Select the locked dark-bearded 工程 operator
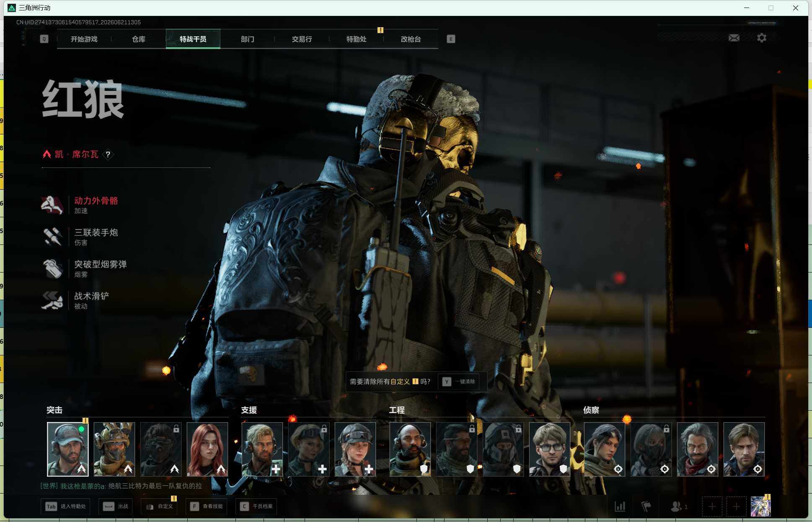 click(457, 449)
